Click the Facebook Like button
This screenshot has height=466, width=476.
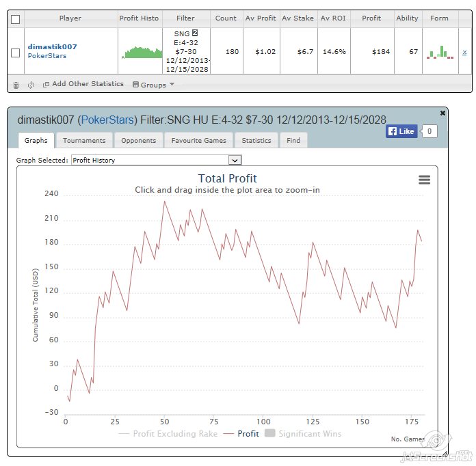click(x=401, y=131)
